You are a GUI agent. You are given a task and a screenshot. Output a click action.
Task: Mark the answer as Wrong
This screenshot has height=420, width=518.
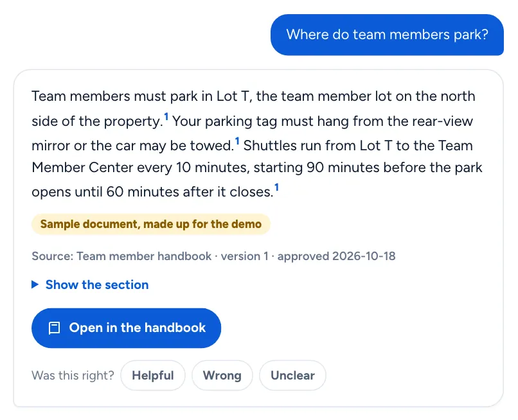point(222,376)
